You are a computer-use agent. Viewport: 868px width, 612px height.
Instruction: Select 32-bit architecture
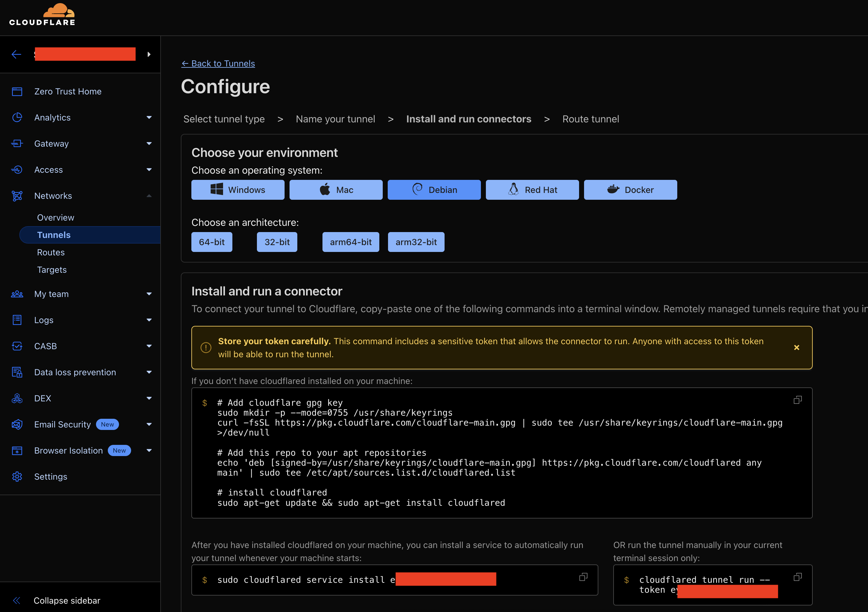(277, 242)
